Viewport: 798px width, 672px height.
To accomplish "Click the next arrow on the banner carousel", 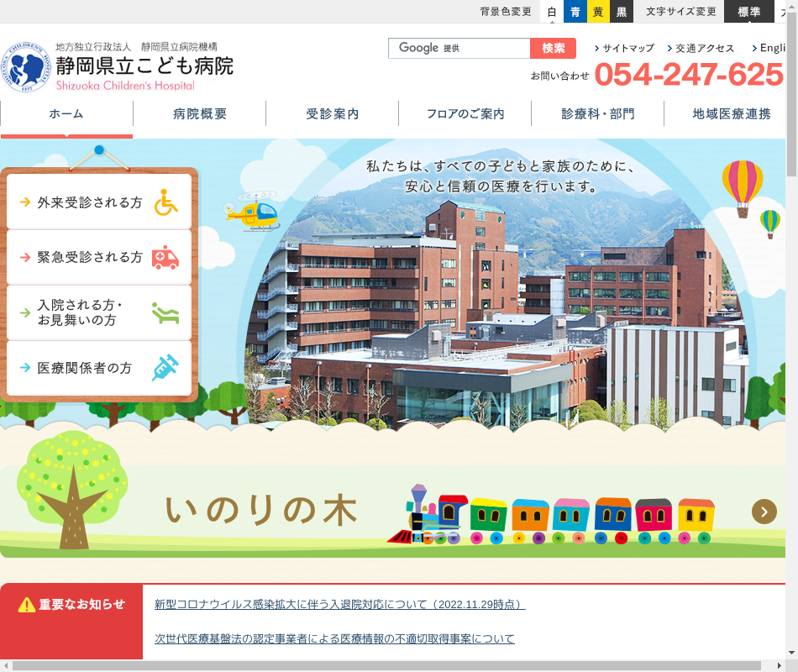I will point(764,512).
